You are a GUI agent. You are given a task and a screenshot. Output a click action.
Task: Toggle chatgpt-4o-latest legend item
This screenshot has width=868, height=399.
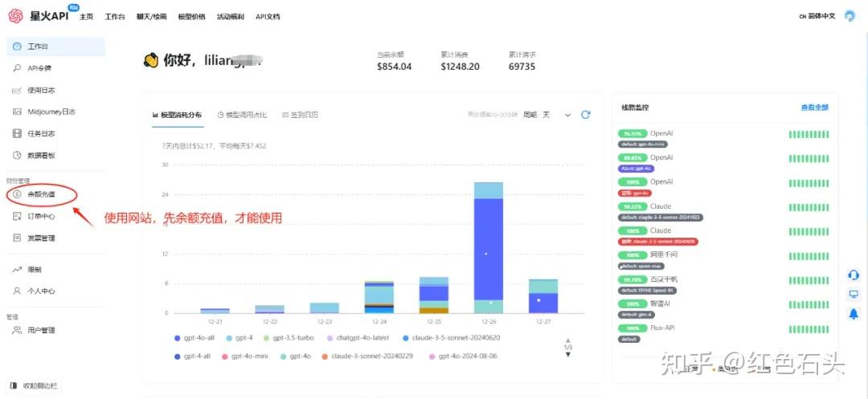click(x=358, y=338)
